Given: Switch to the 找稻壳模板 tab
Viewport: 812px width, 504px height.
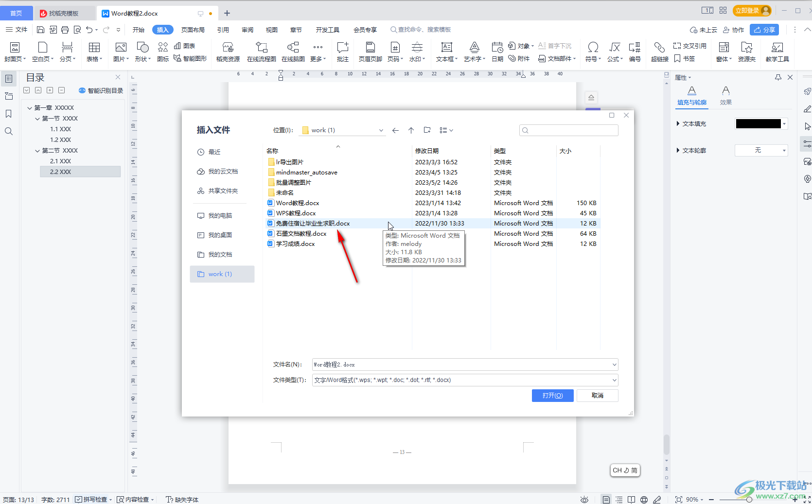Looking at the screenshot, I should [64, 13].
